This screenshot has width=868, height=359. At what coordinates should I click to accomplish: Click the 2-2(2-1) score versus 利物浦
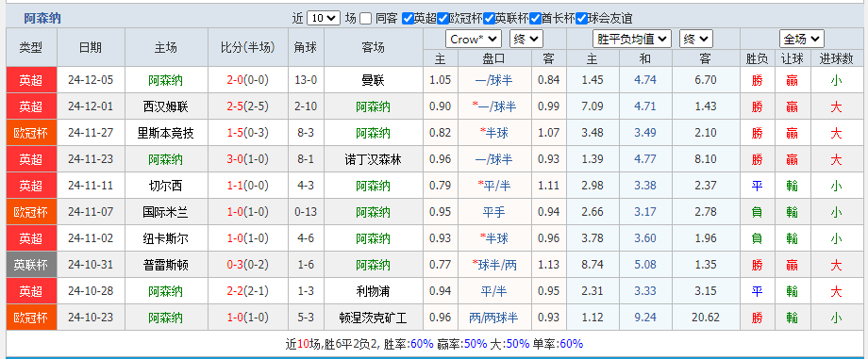coord(247,291)
